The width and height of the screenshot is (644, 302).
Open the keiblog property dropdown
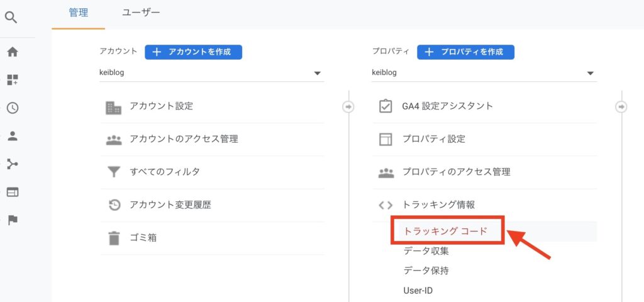click(484, 73)
